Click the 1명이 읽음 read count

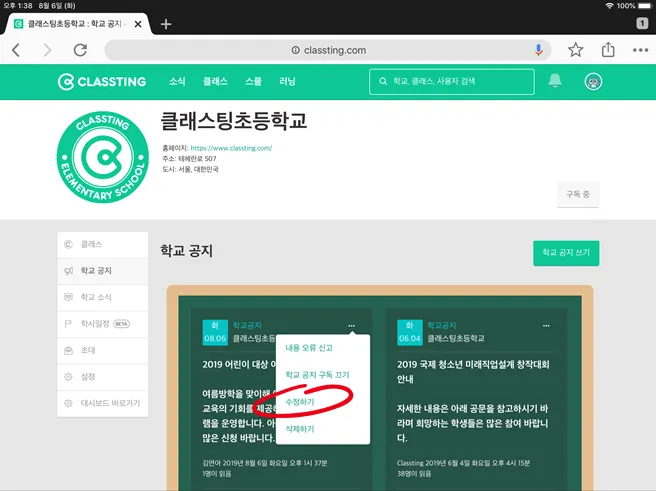(x=217, y=473)
